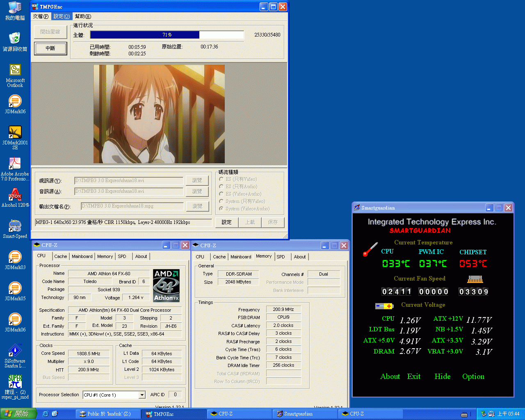Open the Smart-Speed desktop icon
Viewport: 525px width, 420px height.
tap(15, 229)
